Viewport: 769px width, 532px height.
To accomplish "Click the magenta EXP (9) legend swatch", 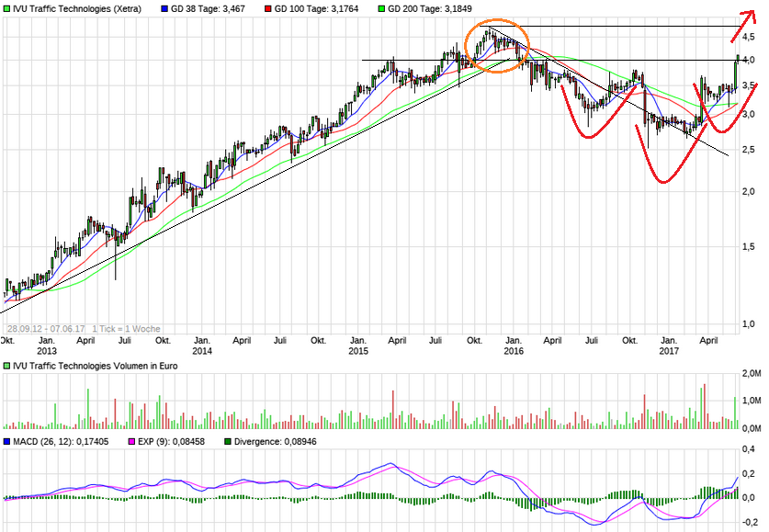I will pyautogui.click(x=131, y=442).
